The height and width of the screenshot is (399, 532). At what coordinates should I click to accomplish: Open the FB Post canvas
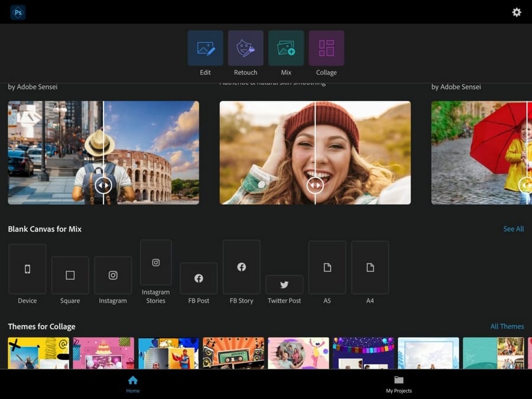199,278
